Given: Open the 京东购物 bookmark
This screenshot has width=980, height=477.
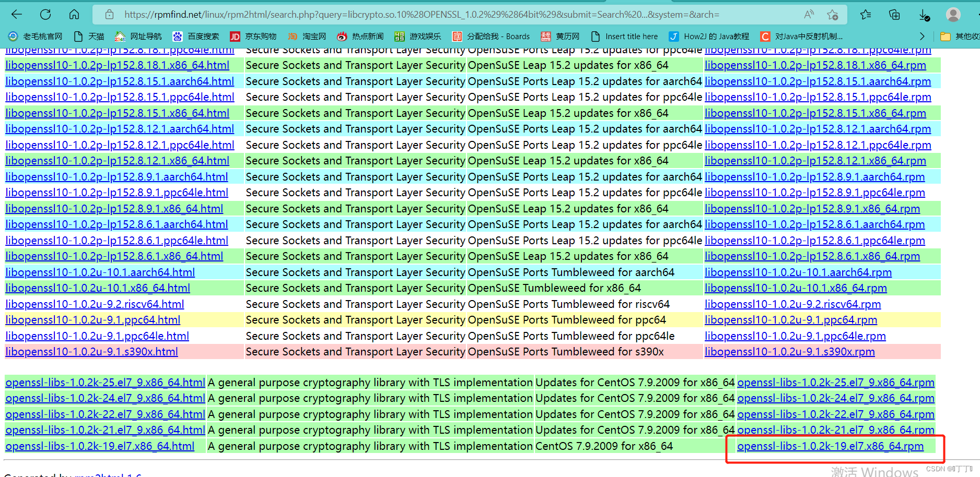Looking at the screenshot, I should [x=253, y=36].
